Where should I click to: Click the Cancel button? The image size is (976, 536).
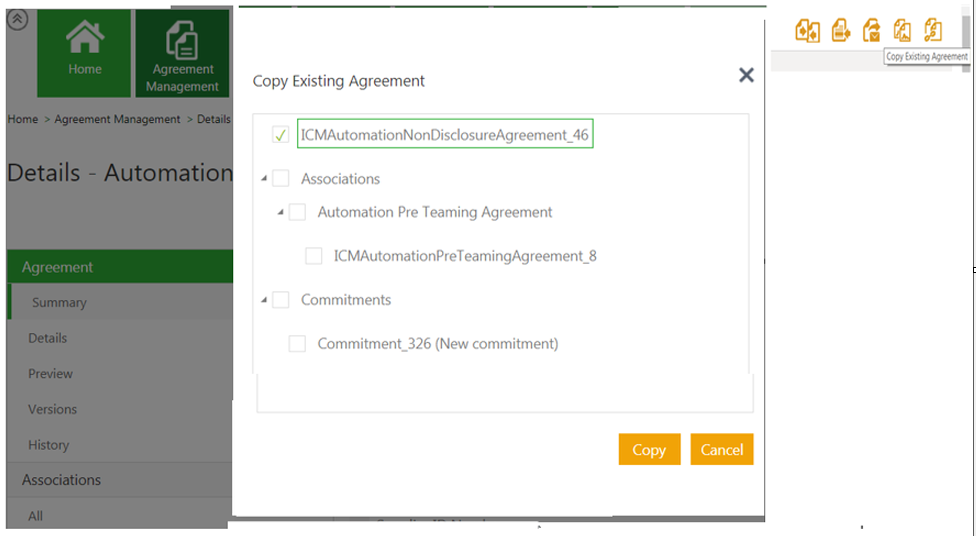721,449
